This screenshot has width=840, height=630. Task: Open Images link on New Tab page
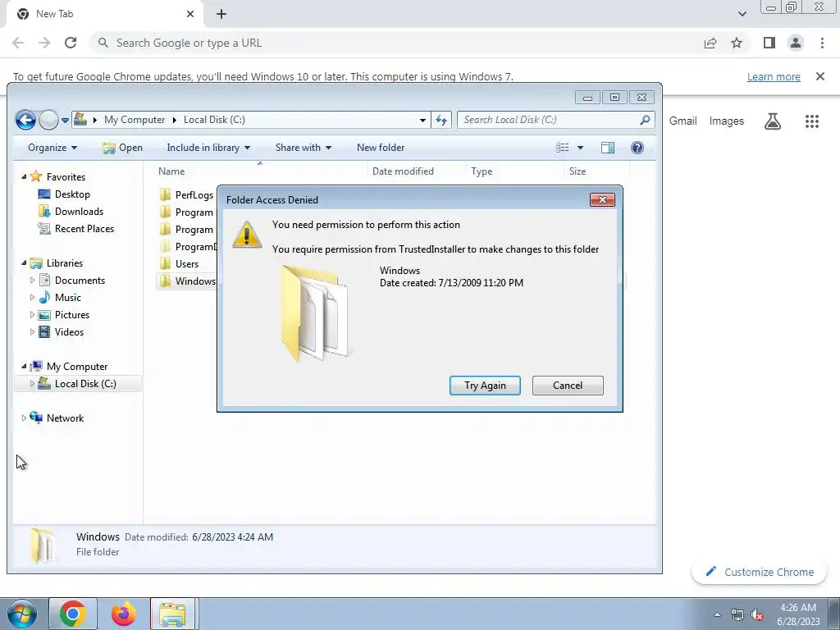pyautogui.click(x=727, y=121)
